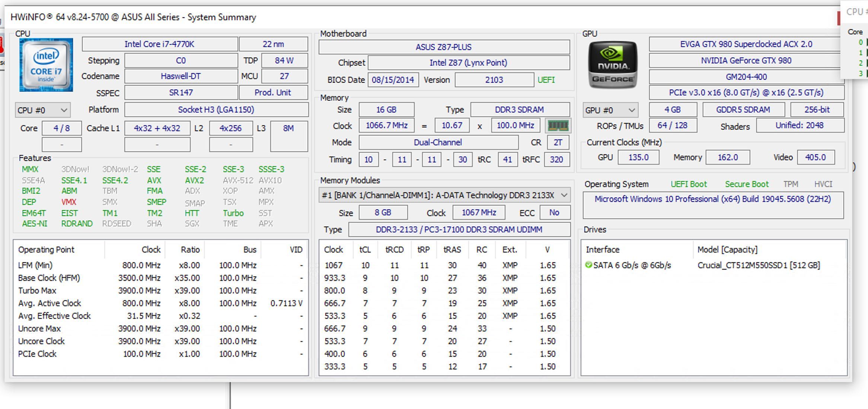Screen dimensions: 868x409
Task: Click the GPU clock 135.0 value
Action: tap(638, 157)
